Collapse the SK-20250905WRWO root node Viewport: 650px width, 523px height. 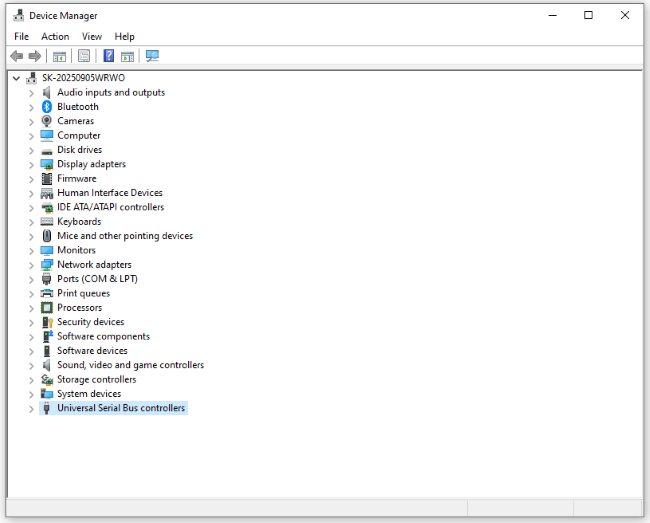(x=16, y=78)
